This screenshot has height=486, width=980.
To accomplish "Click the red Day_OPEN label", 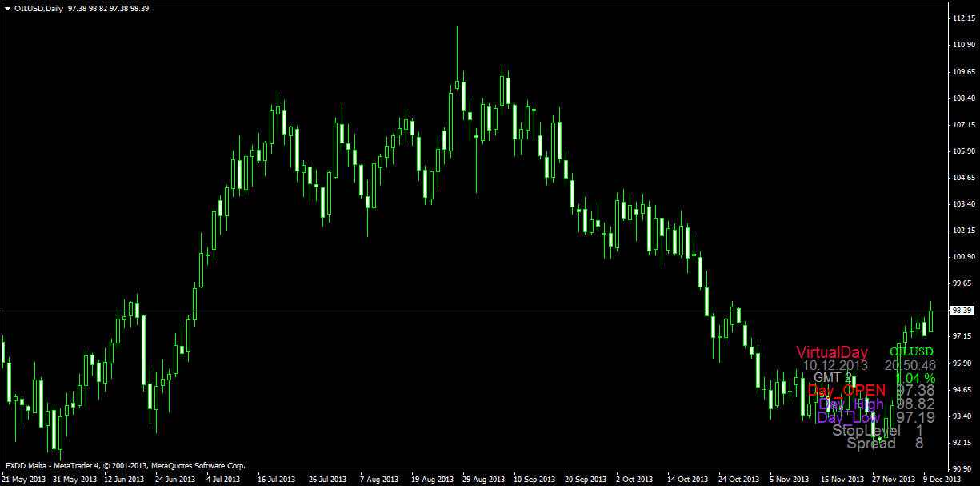I will click(x=846, y=391).
